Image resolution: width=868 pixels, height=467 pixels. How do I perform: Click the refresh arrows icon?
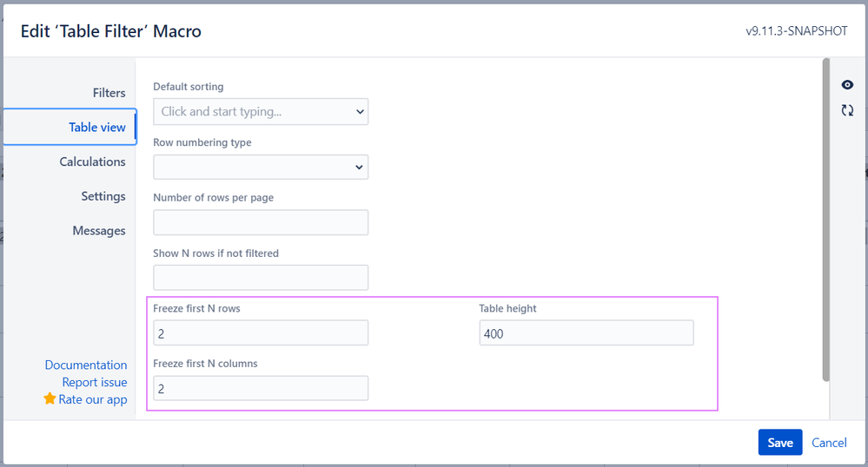click(x=847, y=110)
